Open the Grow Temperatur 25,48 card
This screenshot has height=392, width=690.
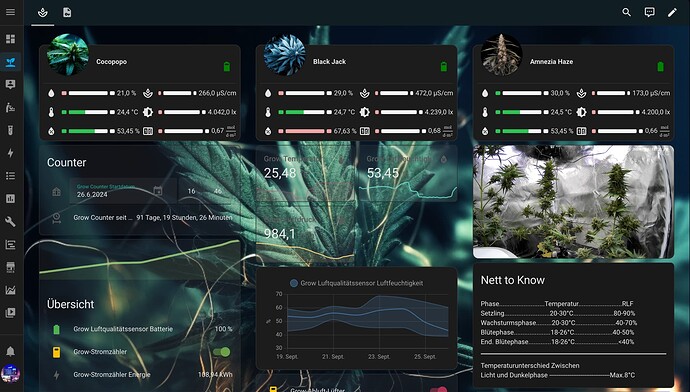coord(305,174)
